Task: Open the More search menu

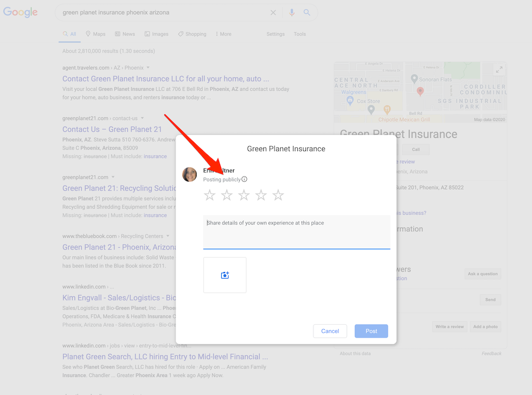Action: click(223, 34)
